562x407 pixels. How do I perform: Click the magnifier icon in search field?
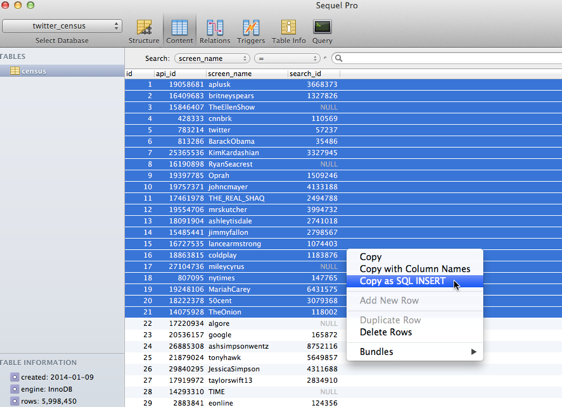click(x=338, y=58)
